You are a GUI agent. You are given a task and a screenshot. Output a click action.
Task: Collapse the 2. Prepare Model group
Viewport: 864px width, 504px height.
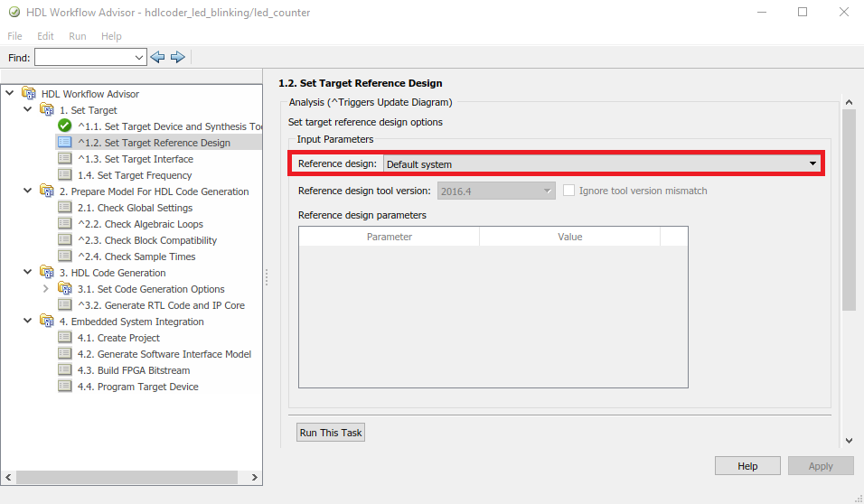tap(27, 191)
